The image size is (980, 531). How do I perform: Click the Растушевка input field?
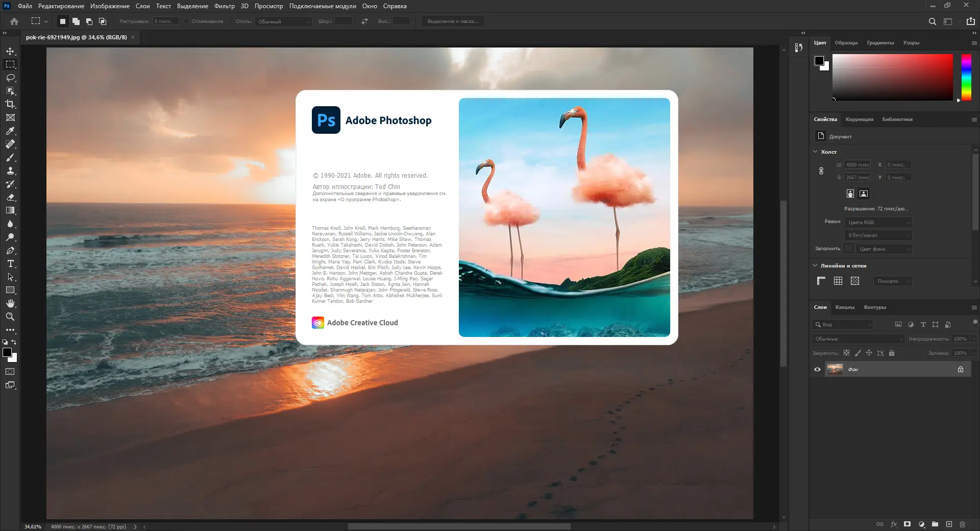tap(165, 21)
